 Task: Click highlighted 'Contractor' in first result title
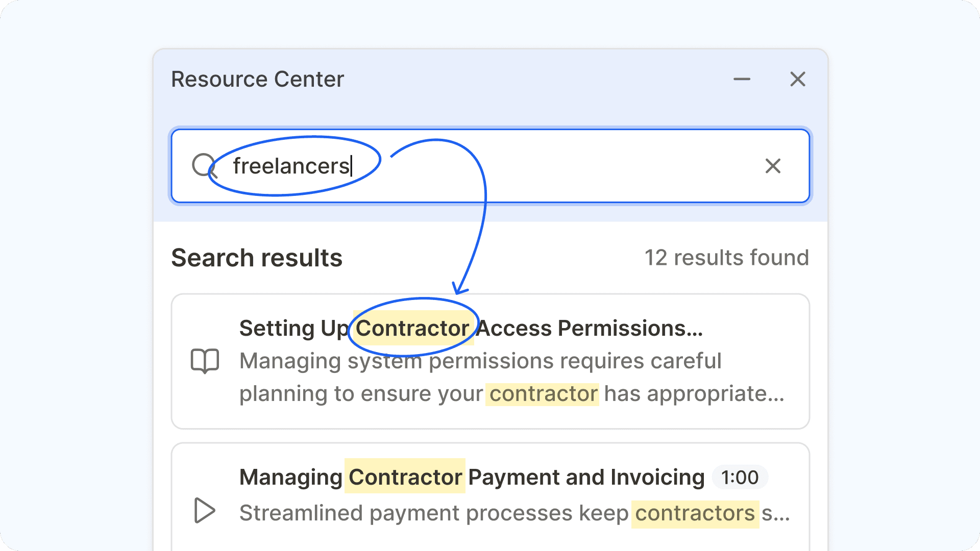[412, 329]
